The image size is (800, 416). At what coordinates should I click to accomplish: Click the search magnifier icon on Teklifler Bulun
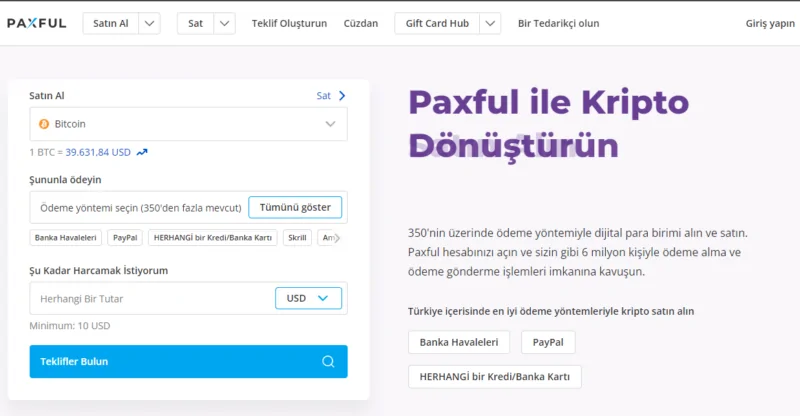tap(328, 361)
